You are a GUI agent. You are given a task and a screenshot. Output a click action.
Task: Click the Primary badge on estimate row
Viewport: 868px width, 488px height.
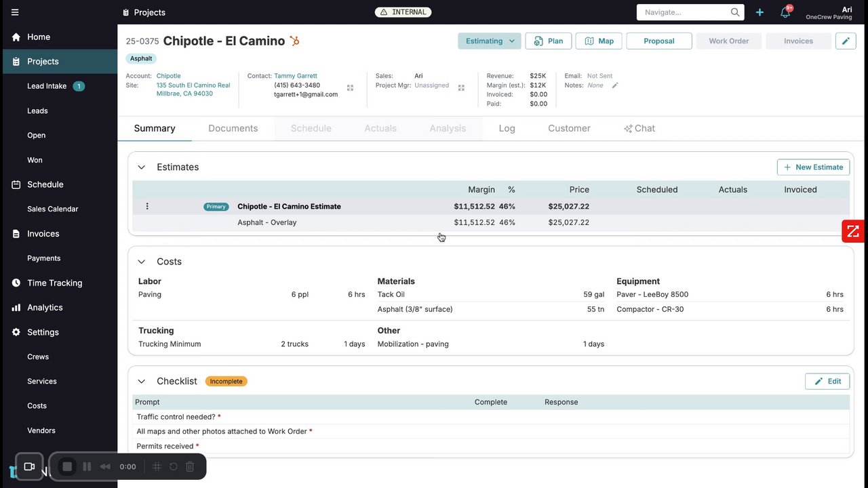point(216,207)
